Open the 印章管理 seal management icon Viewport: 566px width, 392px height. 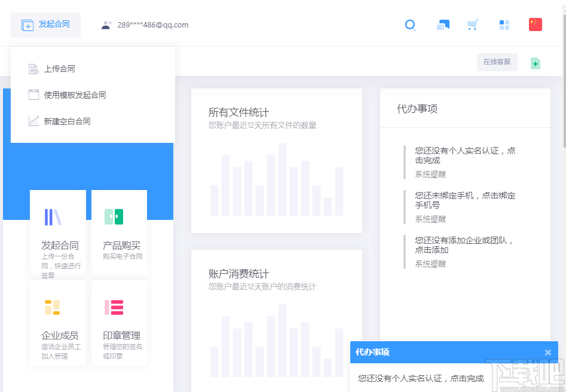[114, 307]
